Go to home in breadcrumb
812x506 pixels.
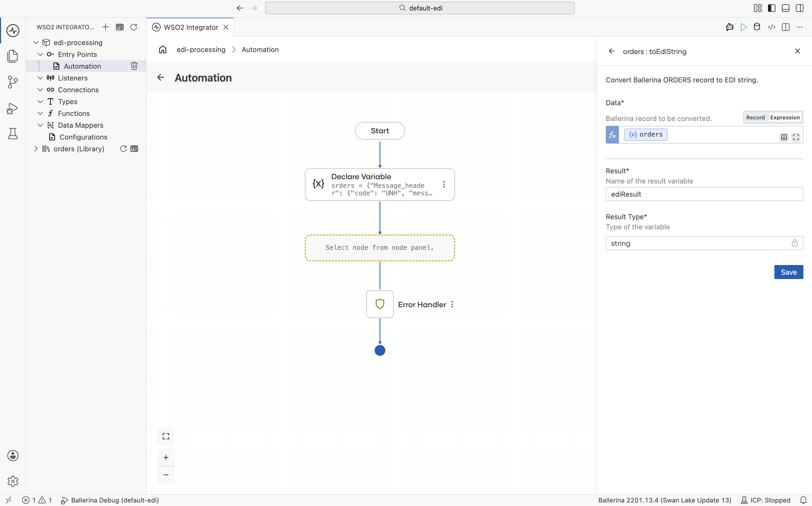163,50
